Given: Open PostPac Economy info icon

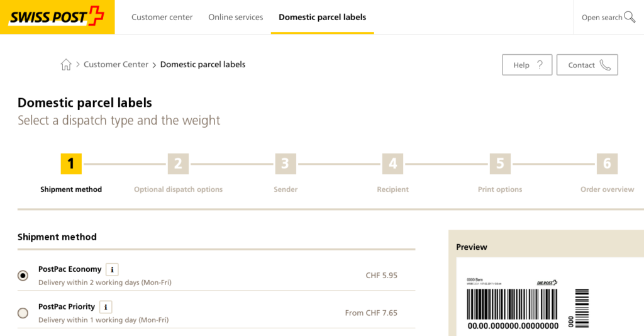Looking at the screenshot, I should 112,269.
